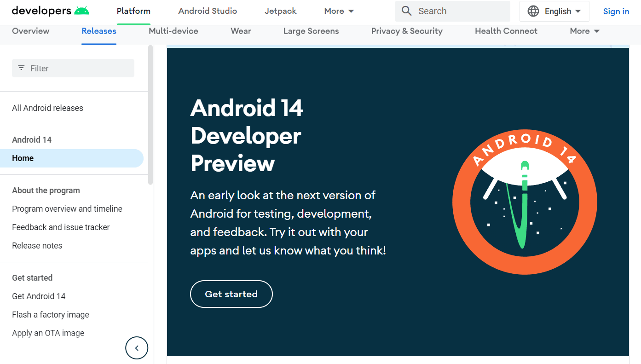
Task: Open Program overview and timeline
Action: click(x=67, y=209)
